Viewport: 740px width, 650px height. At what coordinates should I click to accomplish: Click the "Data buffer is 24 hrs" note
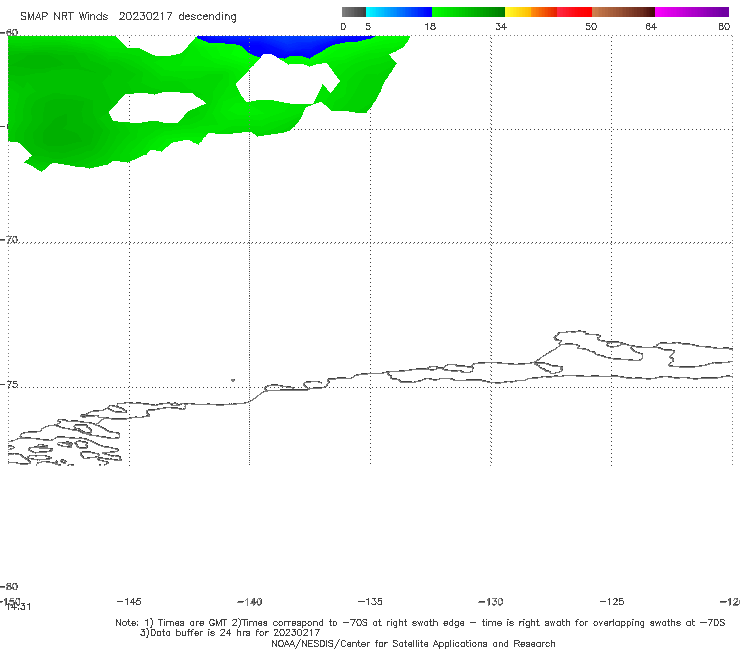coord(230,633)
